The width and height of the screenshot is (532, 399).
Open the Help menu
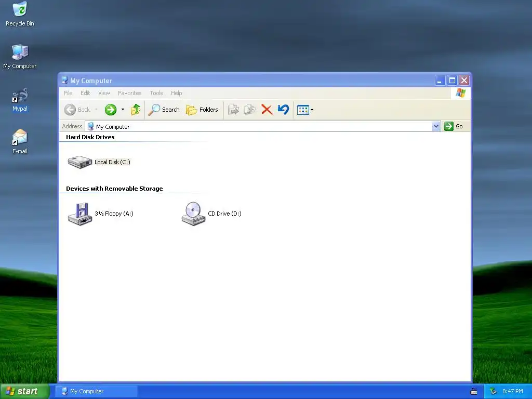click(177, 93)
